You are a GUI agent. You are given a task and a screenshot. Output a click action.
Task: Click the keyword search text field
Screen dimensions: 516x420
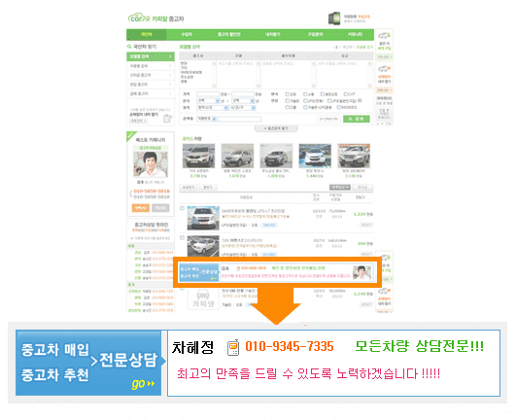[x=240, y=119]
